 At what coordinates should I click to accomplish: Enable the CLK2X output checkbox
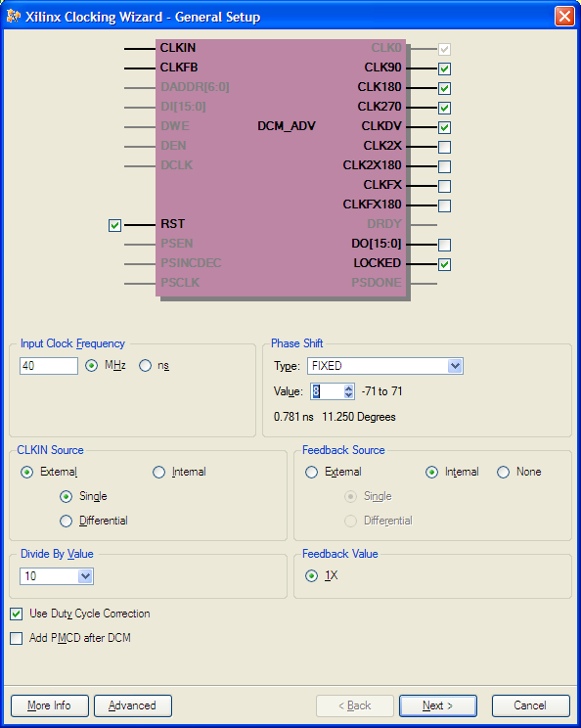[444, 147]
